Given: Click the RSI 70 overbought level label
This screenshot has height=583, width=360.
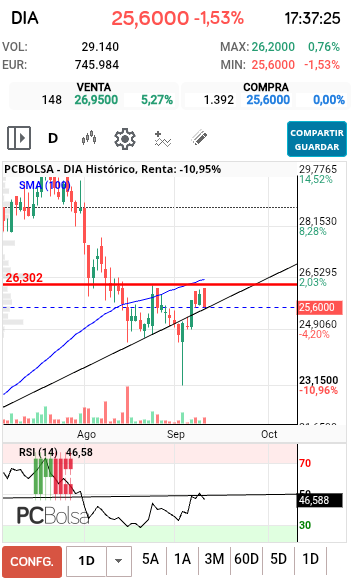Looking at the screenshot, I should pyautogui.click(x=305, y=463).
